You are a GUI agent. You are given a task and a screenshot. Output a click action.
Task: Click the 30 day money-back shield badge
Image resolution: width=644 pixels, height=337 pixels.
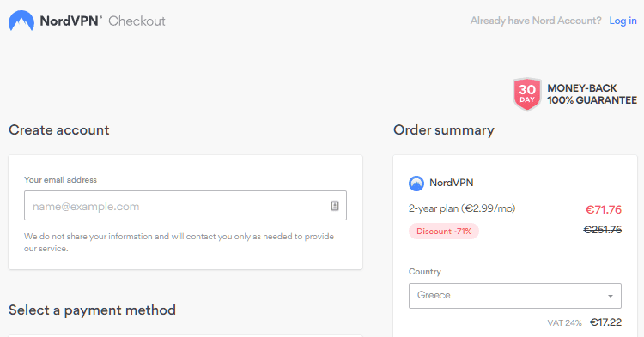(x=527, y=94)
